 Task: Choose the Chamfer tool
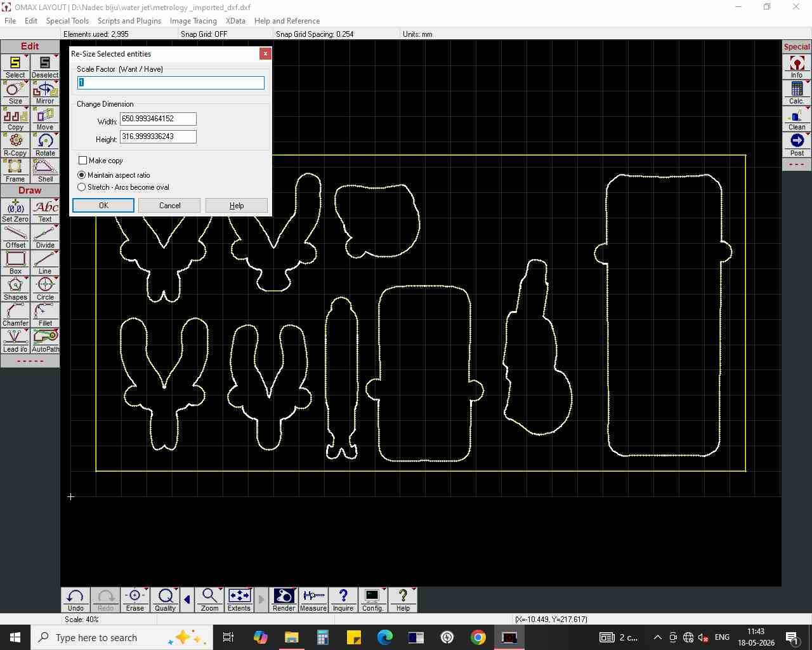(x=15, y=315)
